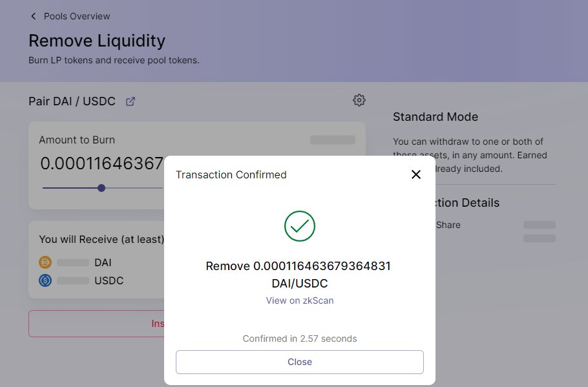Click the 'Transaction Confirmed' title

pyautogui.click(x=231, y=174)
